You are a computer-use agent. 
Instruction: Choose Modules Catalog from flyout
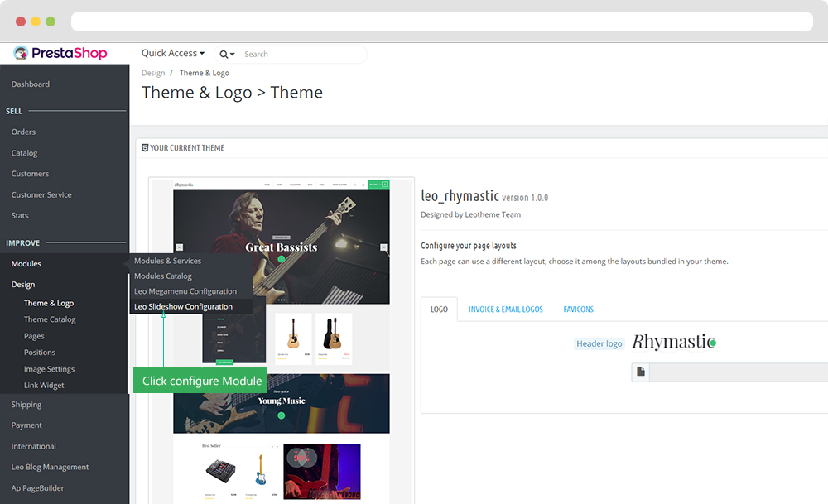[162, 276]
